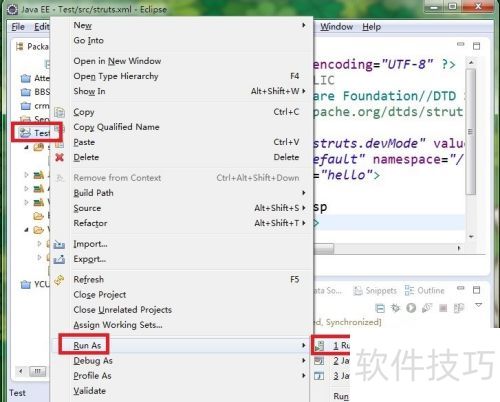Viewport: 500px width, 402px height.
Task: Click the red Delete X icon
Action: (59, 157)
